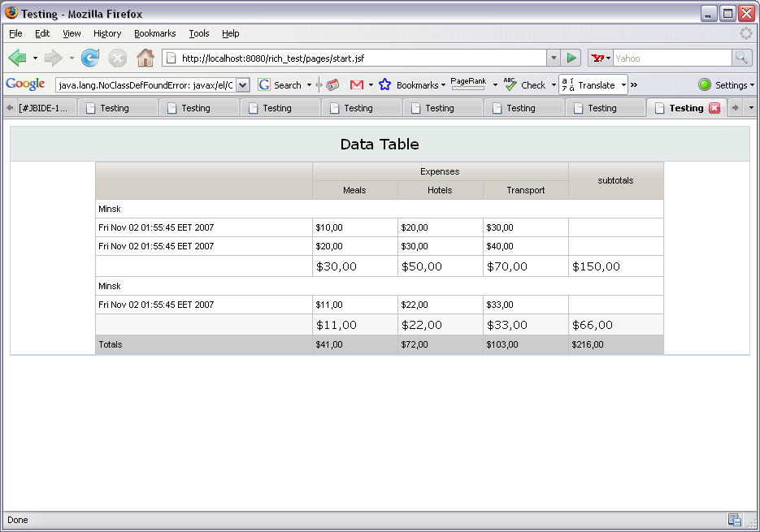Close the active Testing tab with the red X

(x=714, y=108)
